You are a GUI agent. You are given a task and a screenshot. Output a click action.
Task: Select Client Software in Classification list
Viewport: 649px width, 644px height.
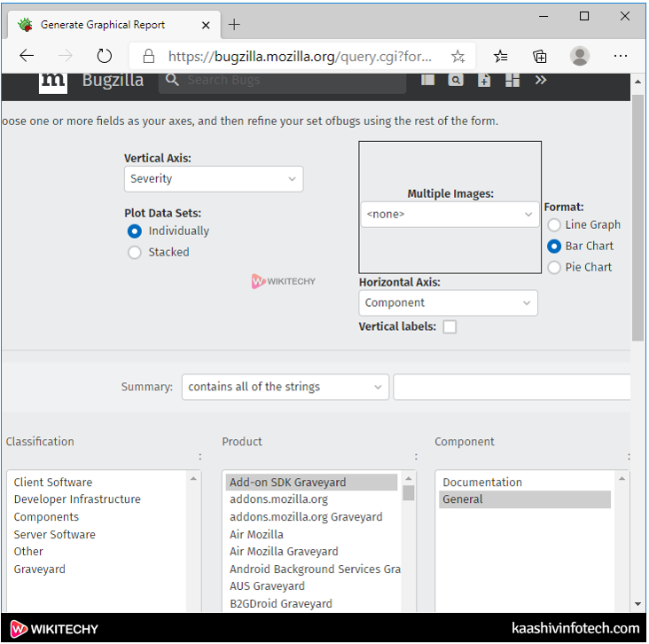[x=53, y=483]
